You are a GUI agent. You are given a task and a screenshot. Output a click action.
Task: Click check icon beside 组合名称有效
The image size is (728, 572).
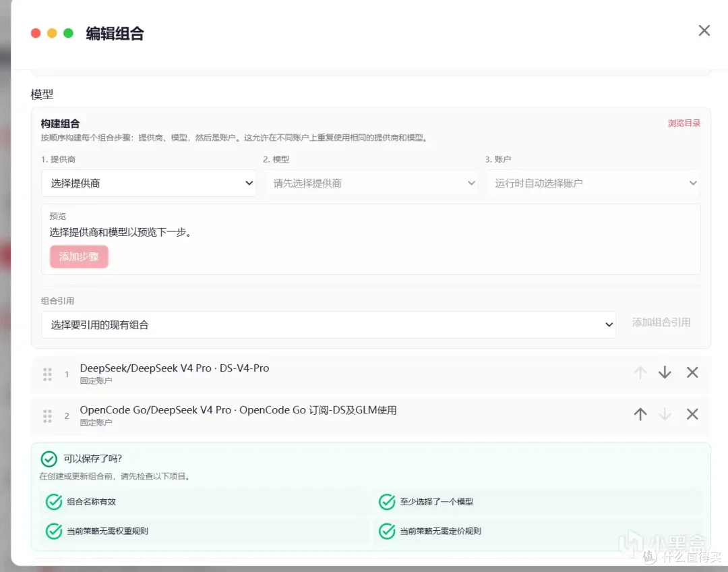54,502
